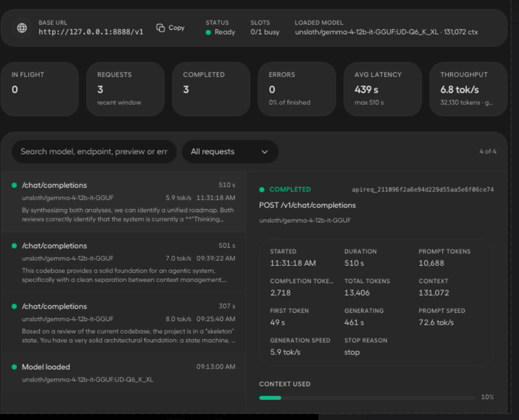
Task: Click the Context Used progress bar
Action: click(x=367, y=398)
